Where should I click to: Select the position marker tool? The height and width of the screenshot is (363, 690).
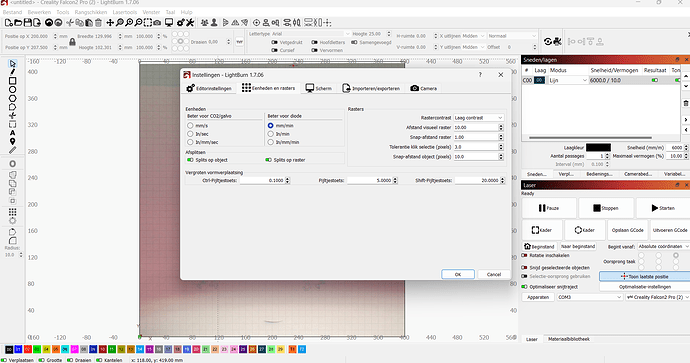click(x=12, y=141)
